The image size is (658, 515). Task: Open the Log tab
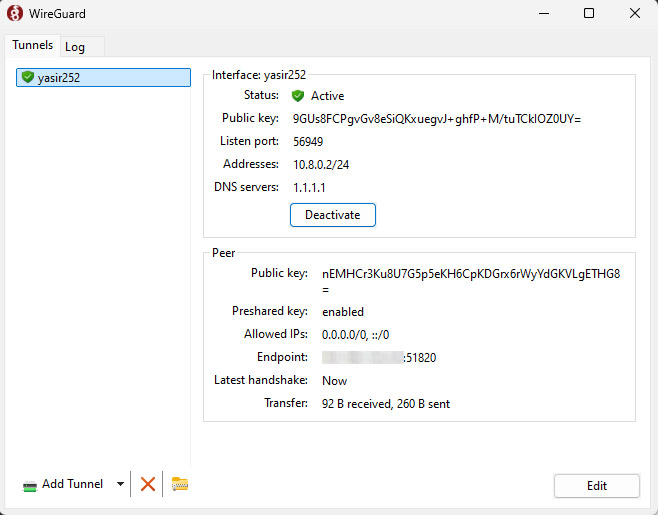75,47
